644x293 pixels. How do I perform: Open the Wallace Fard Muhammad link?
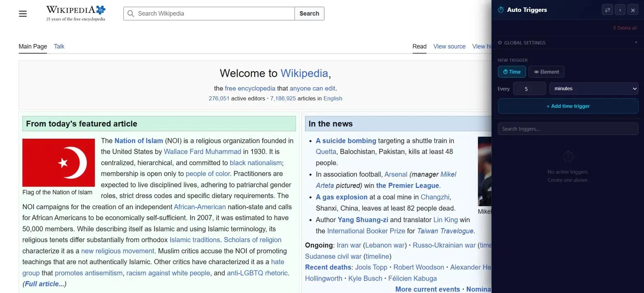click(202, 152)
